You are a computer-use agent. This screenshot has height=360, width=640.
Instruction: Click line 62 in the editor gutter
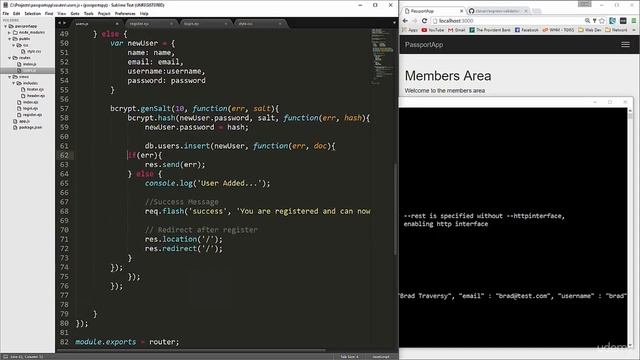(64, 155)
